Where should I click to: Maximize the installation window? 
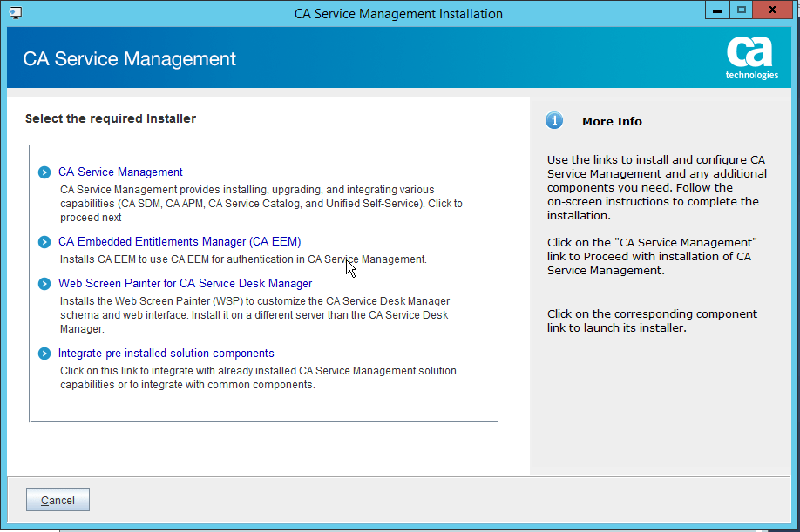pos(741,10)
